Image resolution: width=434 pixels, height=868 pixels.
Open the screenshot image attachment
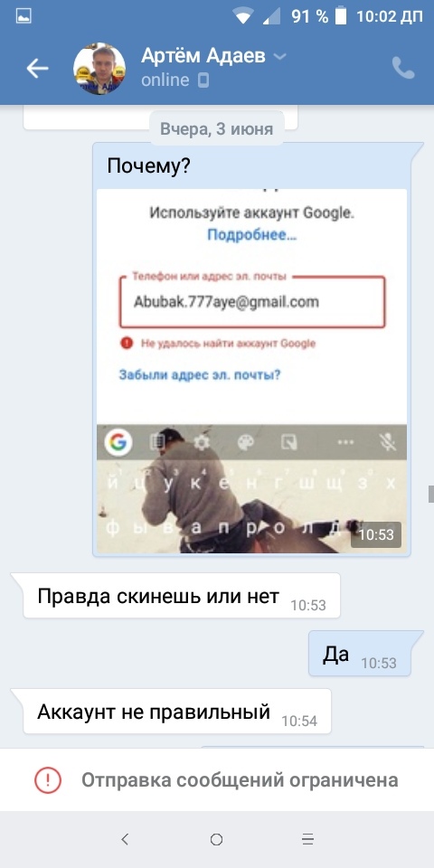click(252, 371)
